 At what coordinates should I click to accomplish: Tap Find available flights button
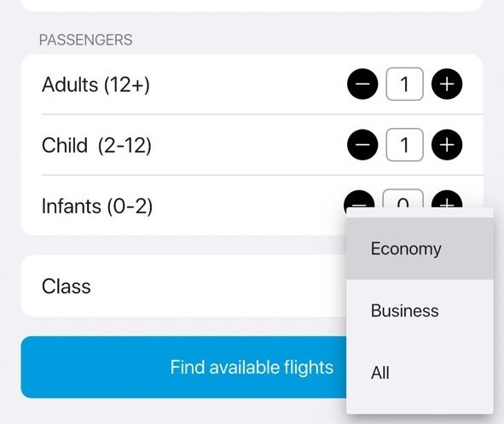pyautogui.click(x=183, y=367)
